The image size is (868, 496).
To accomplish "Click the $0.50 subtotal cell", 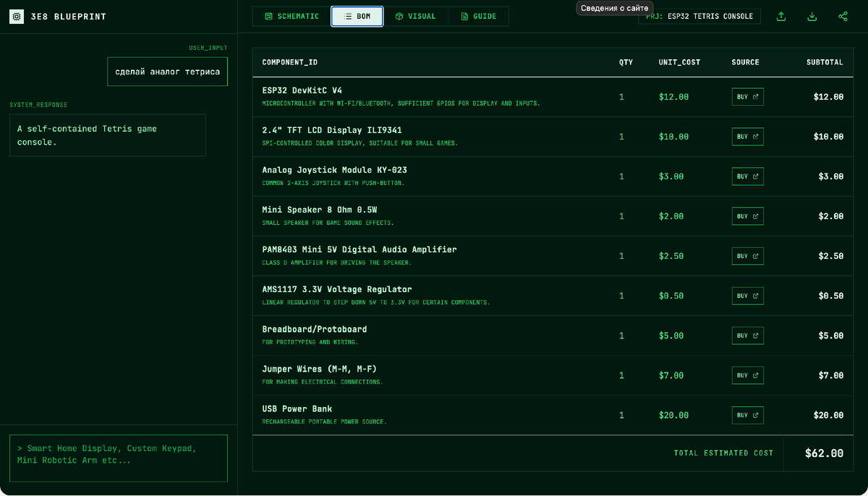I will [830, 296].
